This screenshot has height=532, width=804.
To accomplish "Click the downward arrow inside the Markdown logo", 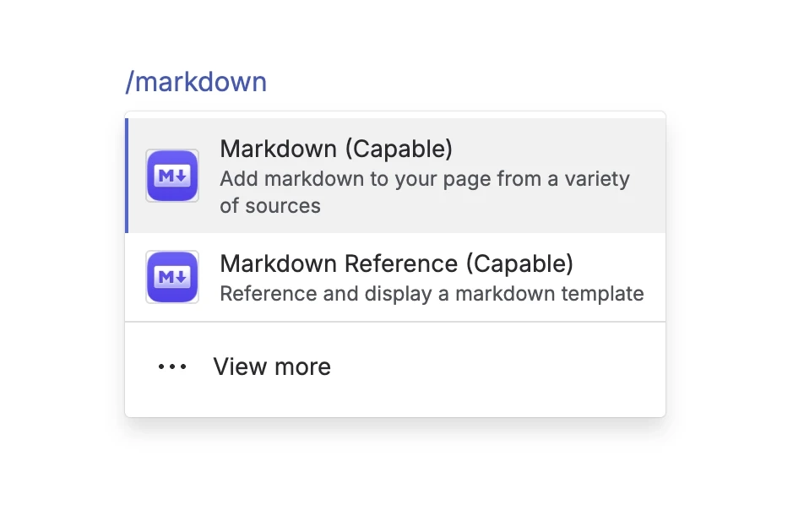I will click(180, 175).
